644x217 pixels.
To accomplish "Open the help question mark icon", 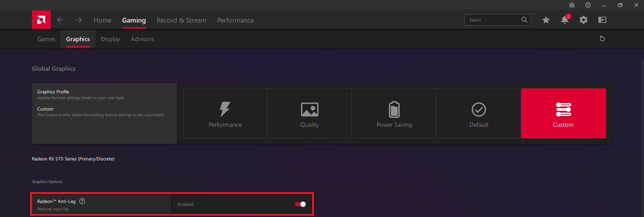I will tap(588, 5).
